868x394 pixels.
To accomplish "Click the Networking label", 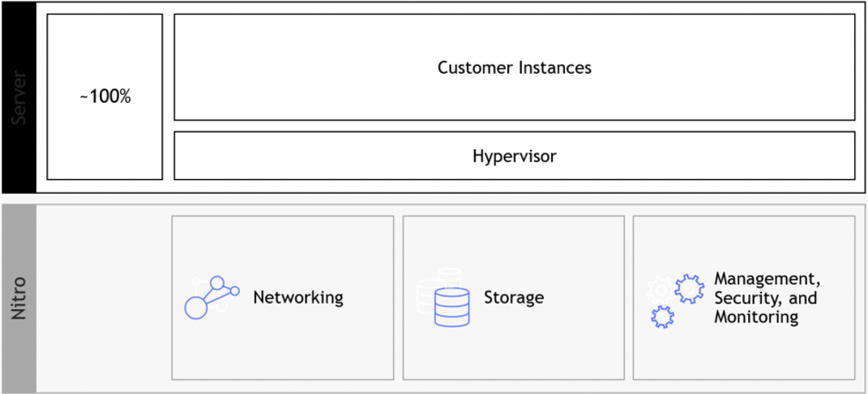I will click(298, 298).
